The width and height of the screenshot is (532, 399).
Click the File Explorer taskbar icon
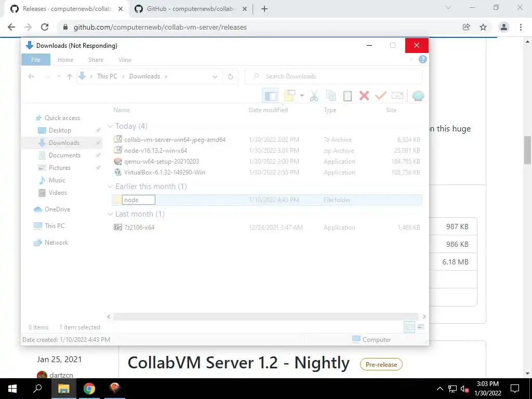64,389
